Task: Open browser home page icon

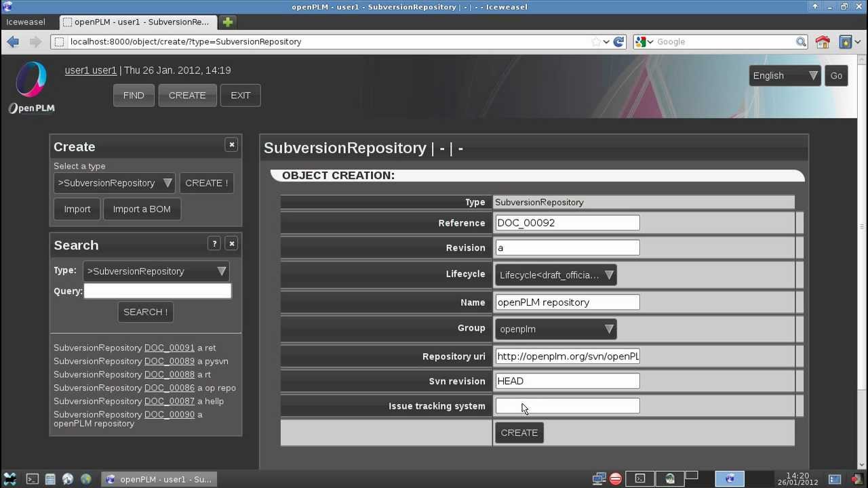Action: pos(823,41)
